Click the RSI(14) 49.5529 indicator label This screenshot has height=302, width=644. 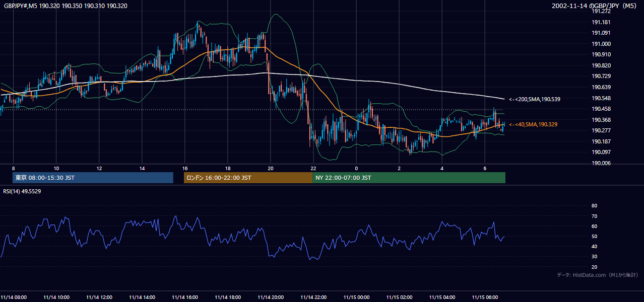pos(22,191)
